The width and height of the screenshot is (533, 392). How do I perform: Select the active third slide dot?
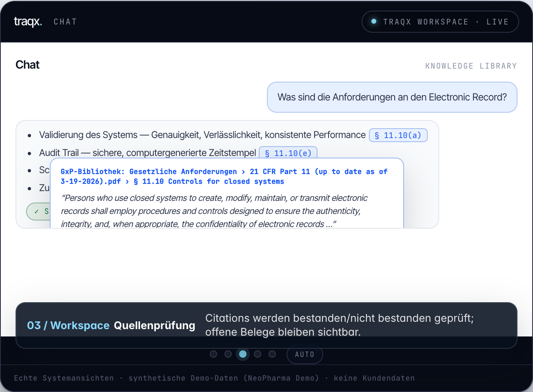coord(243,354)
